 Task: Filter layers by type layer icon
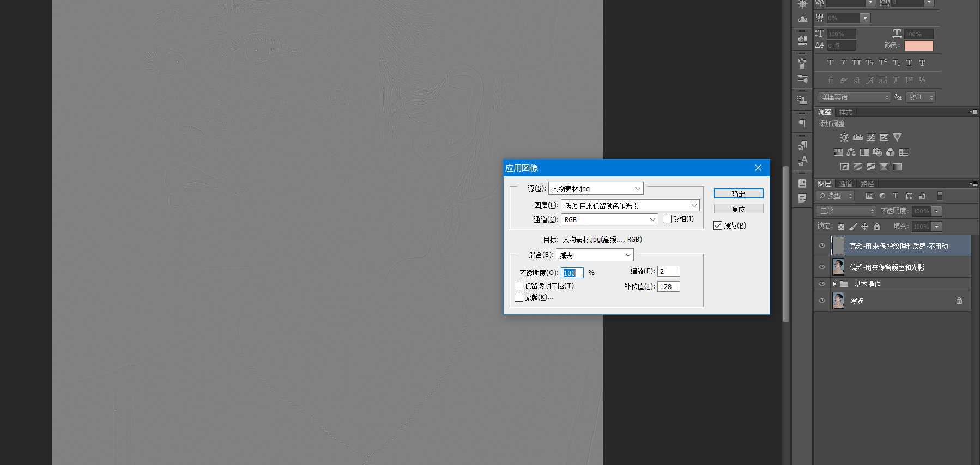[x=896, y=195]
